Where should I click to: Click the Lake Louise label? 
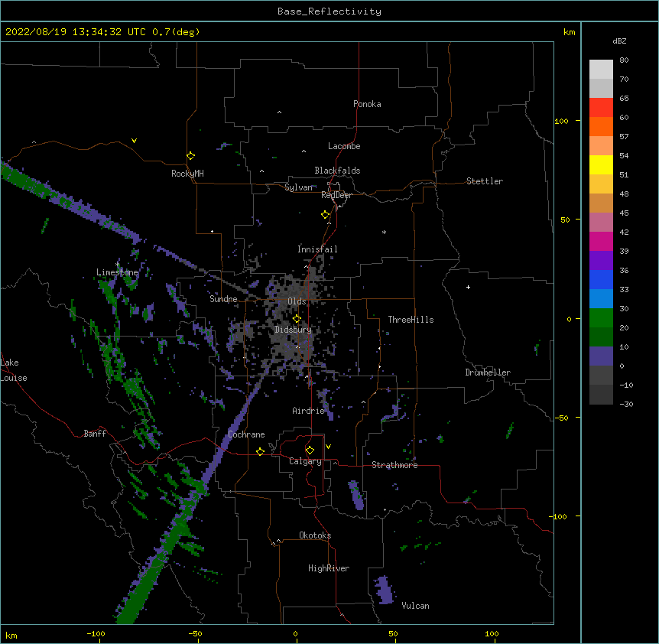pos(14,370)
